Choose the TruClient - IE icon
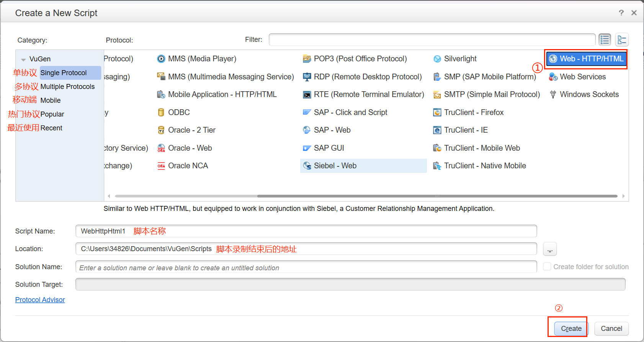 point(437,130)
